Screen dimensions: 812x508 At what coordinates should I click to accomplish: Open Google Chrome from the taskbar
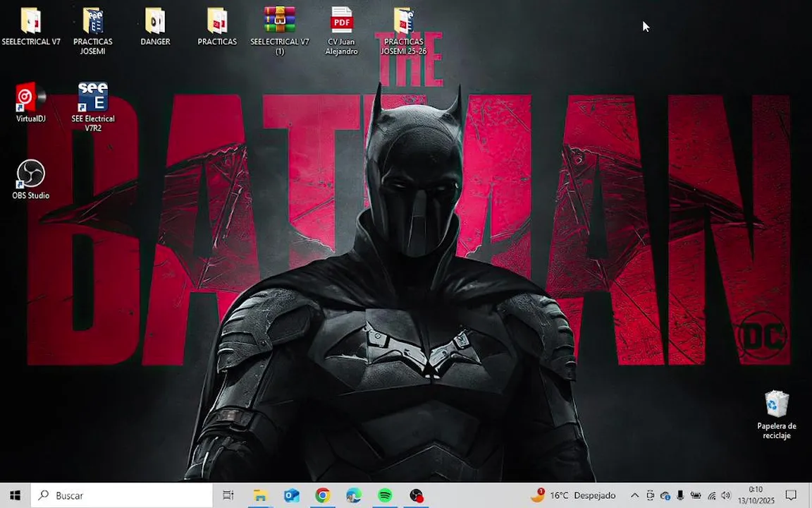pos(323,495)
